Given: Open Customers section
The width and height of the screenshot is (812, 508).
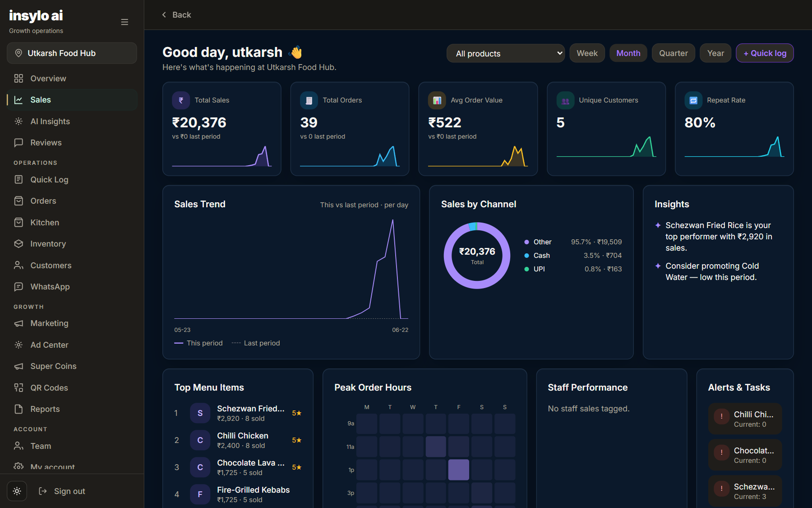Looking at the screenshot, I should [72, 266].
